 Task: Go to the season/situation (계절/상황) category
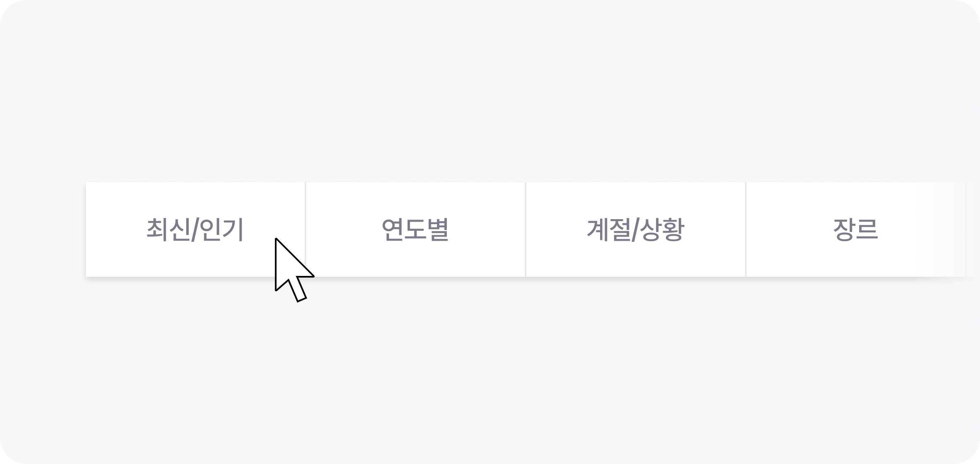[635, 230]
